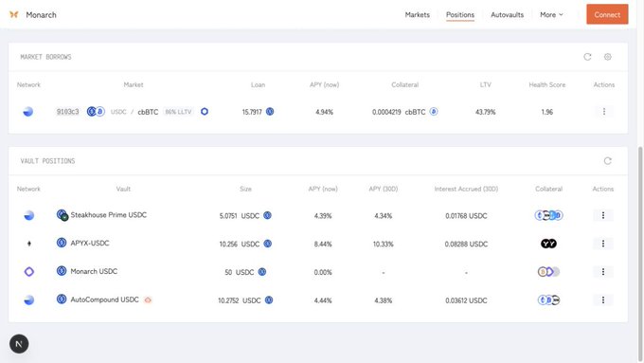The image size is (644, 363).
Task: Click the Monarch USDC vault icon
Action: click(62, 271)
